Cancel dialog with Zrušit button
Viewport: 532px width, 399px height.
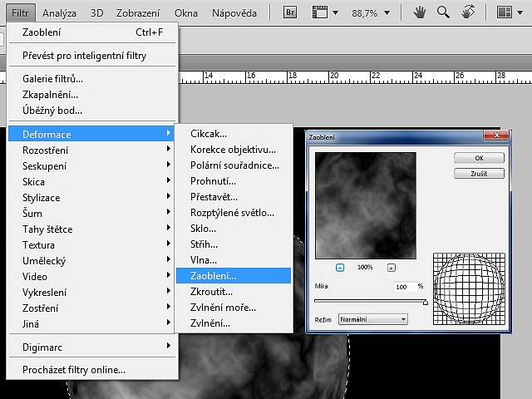coord(479,174)
